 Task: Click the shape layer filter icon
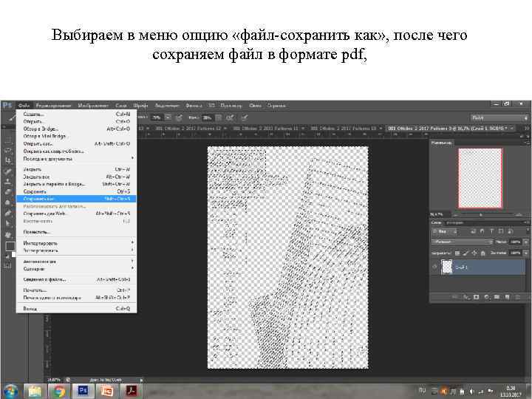501,231
